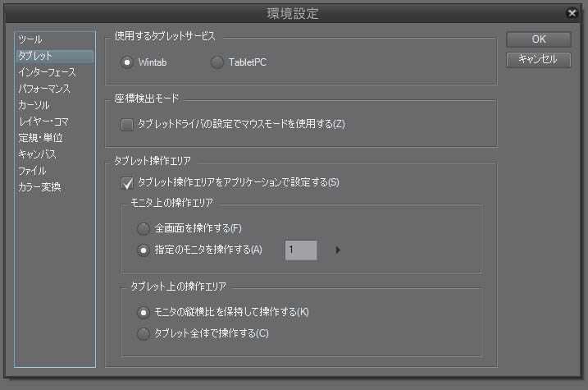The width and height of the screenshot is (588, 390).
Task: Open the ファイル preferences category
Action: (55, 171)
